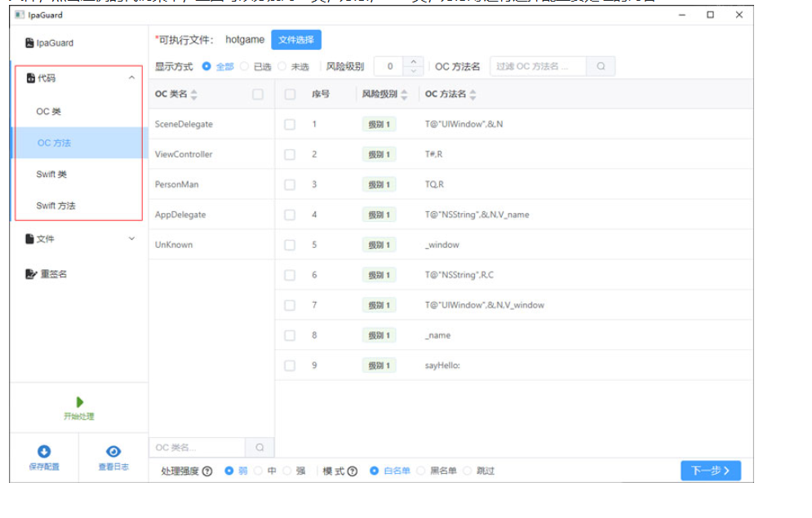Collapse the 代码 section chevron
The image size is (812, 518).
[131, 78]
